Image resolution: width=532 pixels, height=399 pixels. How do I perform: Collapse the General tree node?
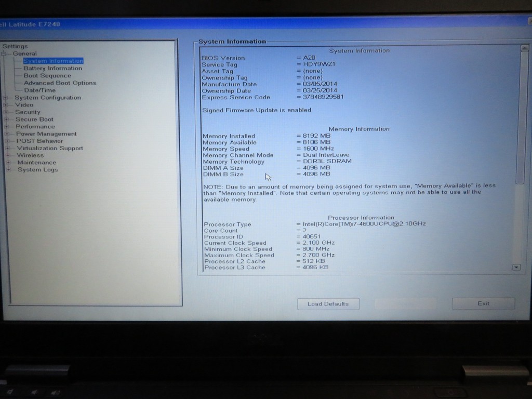click(4, 54)
